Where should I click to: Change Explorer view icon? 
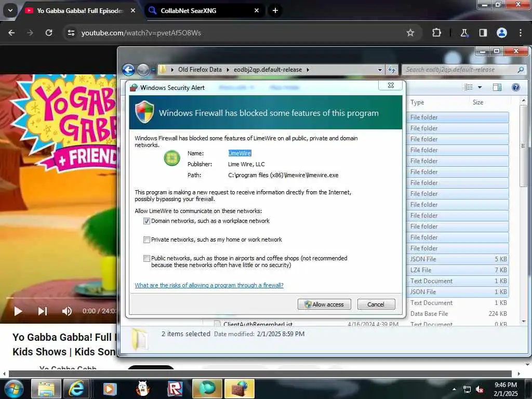[469, 87]
